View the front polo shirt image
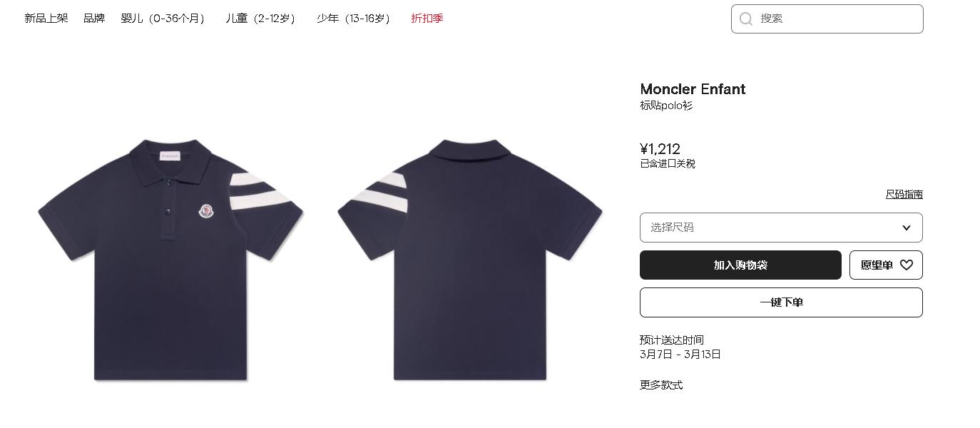Image resolution: width=980 pixels, height=428 pixels. tap(170, 260)
